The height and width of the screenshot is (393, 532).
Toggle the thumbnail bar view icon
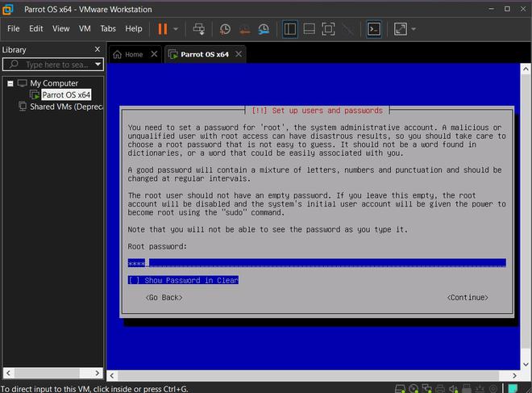309,29
